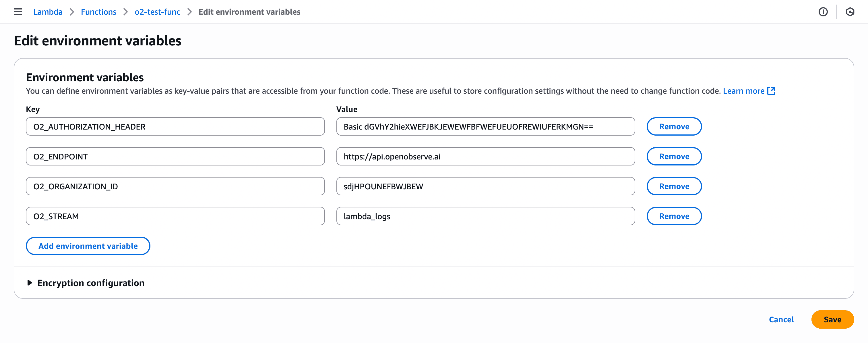Click the Learn more link
This screenshot has height=343, width=868.
pyautogui.click(x=743, y=91)
